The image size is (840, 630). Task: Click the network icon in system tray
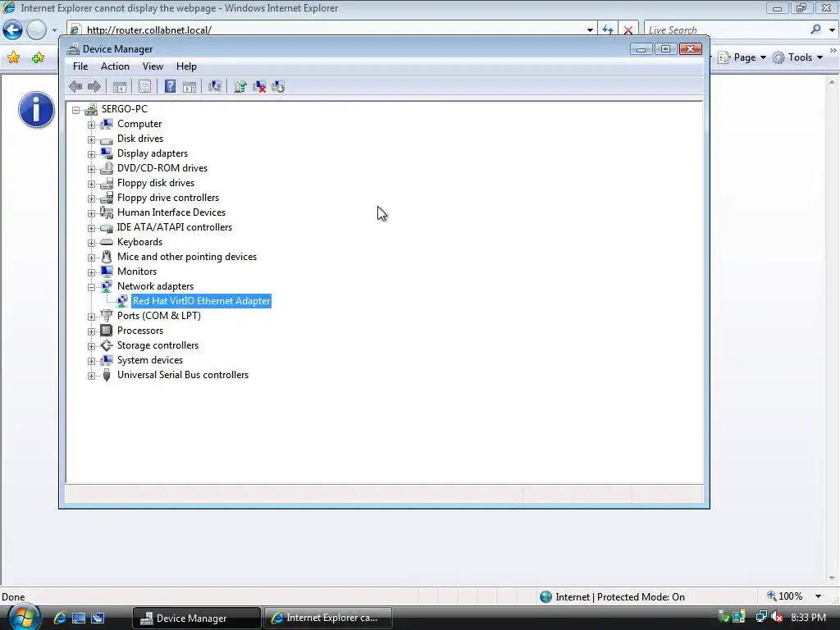click(761, 617)
